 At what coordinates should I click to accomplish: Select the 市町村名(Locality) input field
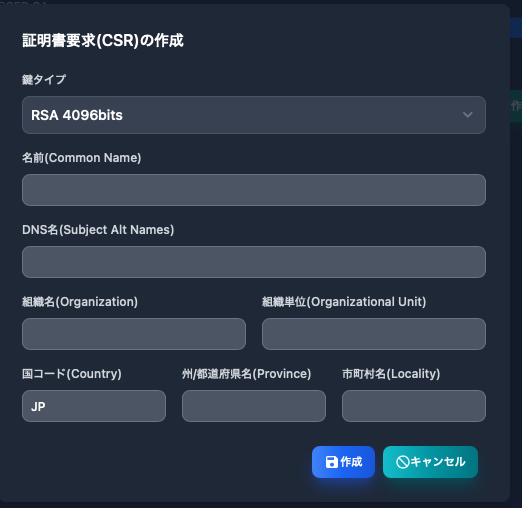(414, 406)
